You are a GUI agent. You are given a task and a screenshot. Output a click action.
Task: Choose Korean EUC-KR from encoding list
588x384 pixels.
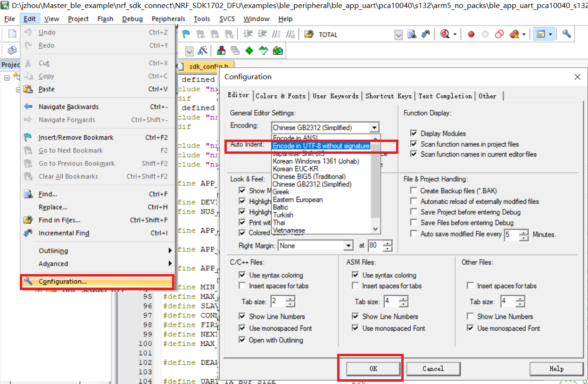pyautogui.click(x=296, y=169)
